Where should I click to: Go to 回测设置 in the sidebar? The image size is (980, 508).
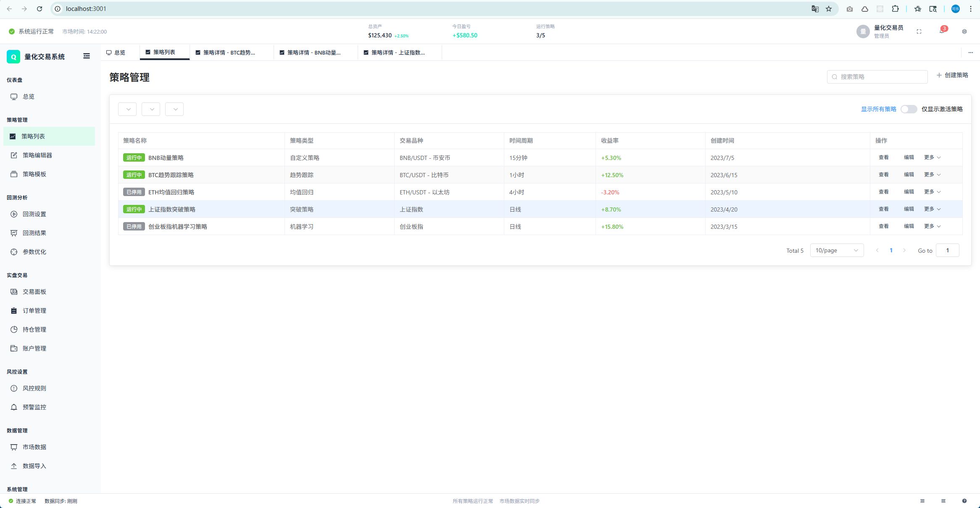[x=49, y=214]
